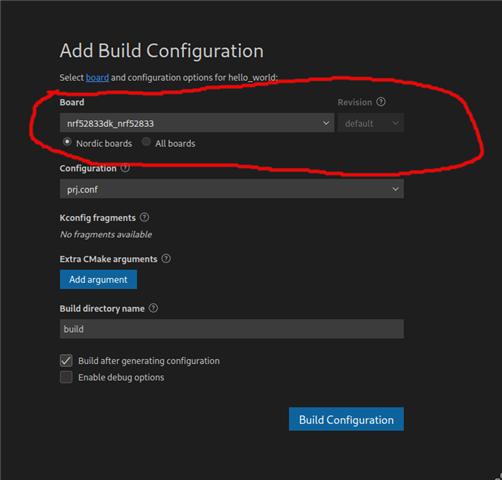Click the Configuration dropdown chevron arrow

pyautogui.click(x=395, y=189)
